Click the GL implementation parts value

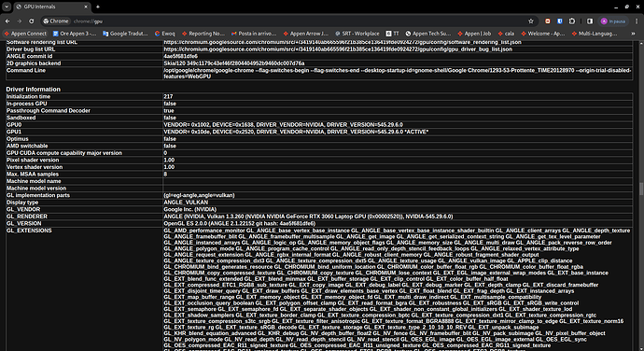199,195
